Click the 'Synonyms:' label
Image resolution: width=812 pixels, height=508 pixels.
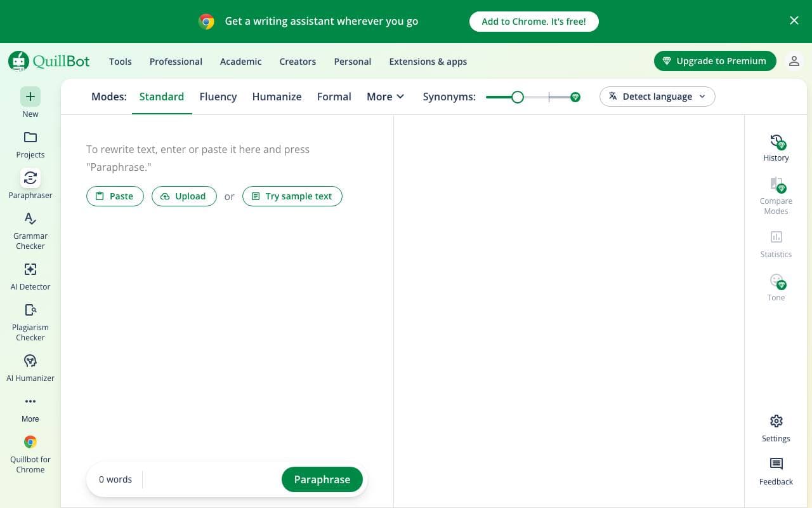pos(449,97)
